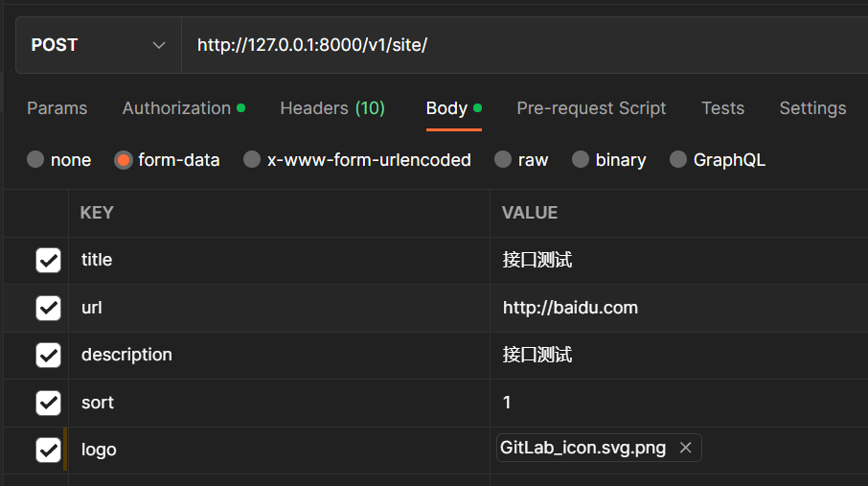Disable the description row checkbox
Viewport: 868px width, 486px height.
pos(48,356)
